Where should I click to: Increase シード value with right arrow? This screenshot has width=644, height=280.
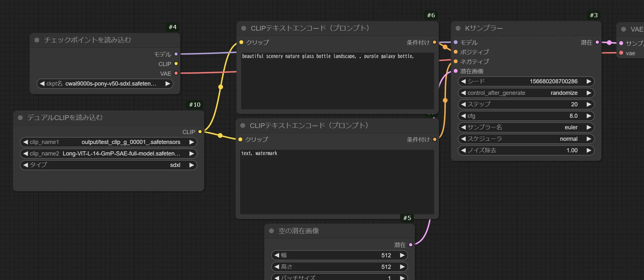[589, 81]
